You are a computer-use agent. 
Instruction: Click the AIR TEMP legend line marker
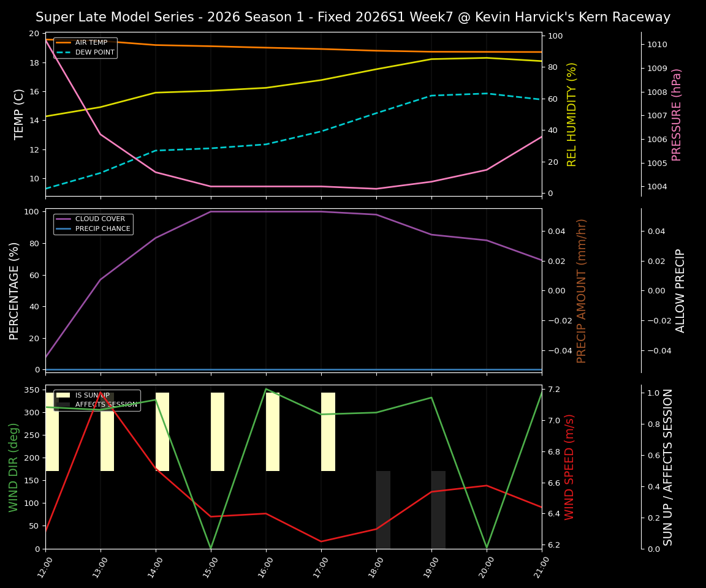(x=62, y=43)
